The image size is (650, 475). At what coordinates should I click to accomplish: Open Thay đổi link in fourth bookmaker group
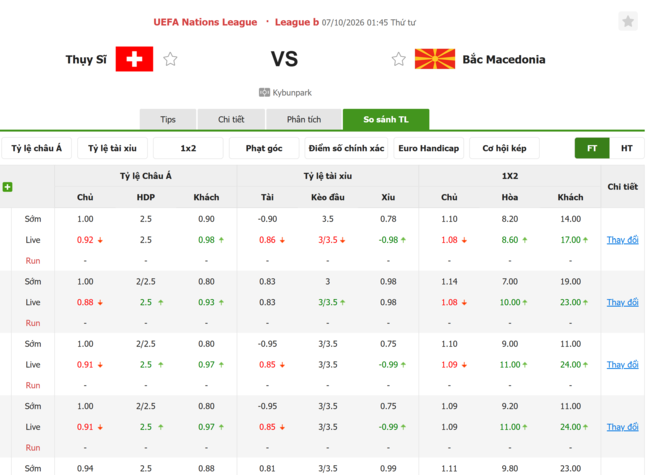[623, 427]
